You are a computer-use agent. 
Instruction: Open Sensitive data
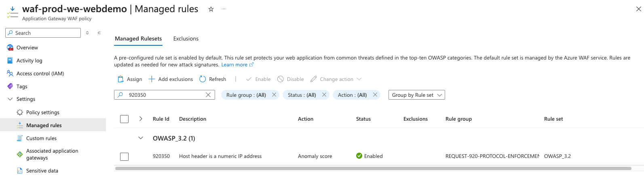point(42,170)
